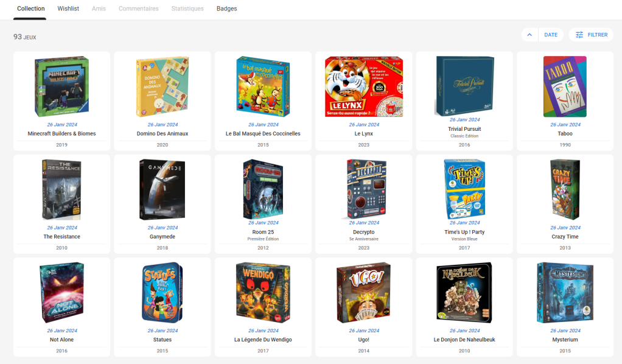Open the filter sliders icon
This screenshot has width=622, height=364.
coord(579,35)
